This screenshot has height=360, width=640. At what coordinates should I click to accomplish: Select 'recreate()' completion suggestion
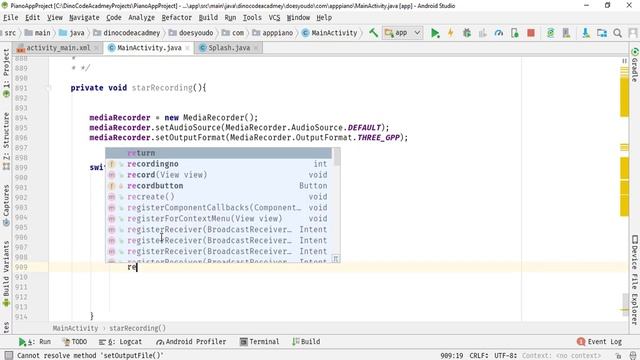[x=219, y=197]
